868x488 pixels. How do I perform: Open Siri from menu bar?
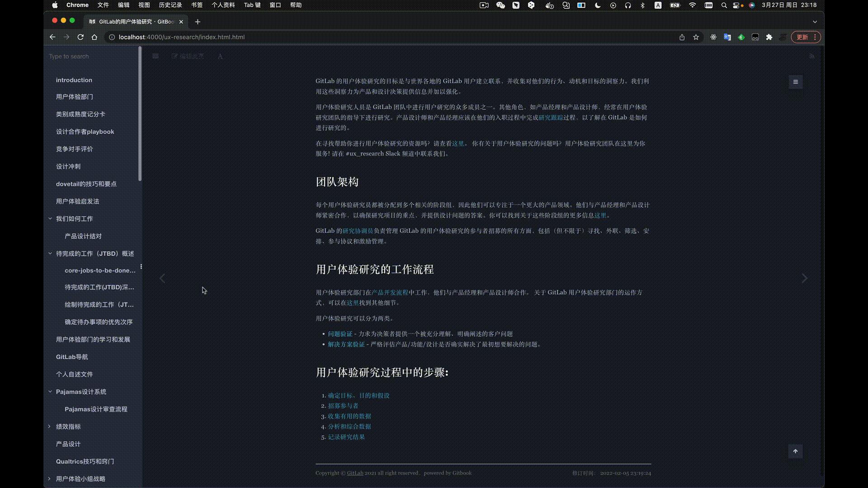(x=752, y=5)
